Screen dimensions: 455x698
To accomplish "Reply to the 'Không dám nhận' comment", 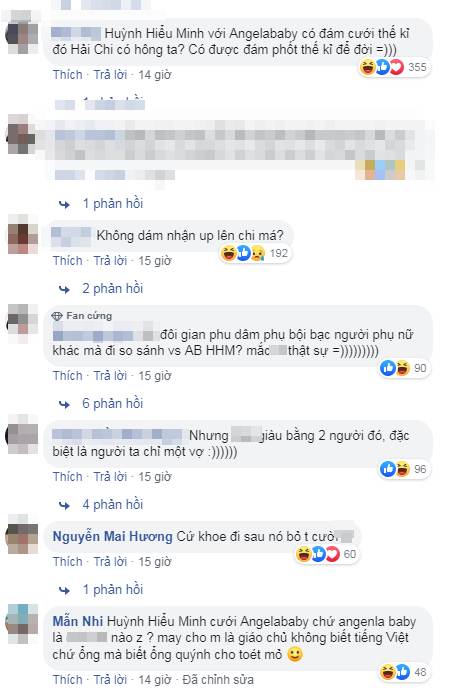I will click(110, 261).
